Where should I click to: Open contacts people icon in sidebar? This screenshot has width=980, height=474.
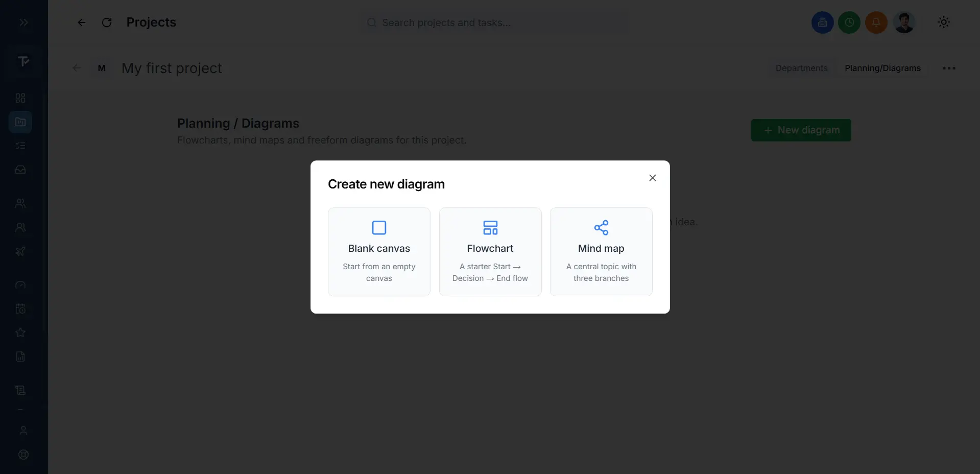(x=20, y=227)
